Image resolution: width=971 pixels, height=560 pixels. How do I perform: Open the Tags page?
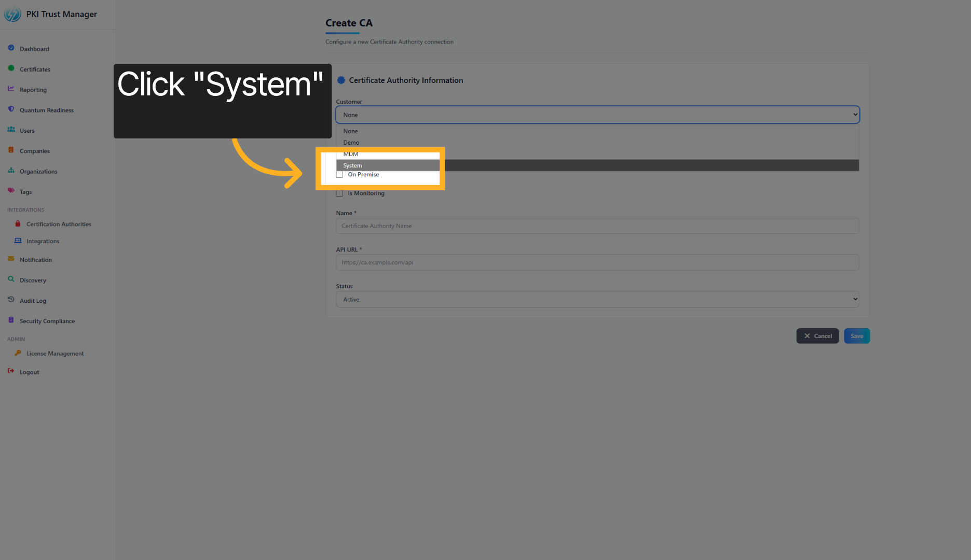pyautogui.click(x=26, y=192)
